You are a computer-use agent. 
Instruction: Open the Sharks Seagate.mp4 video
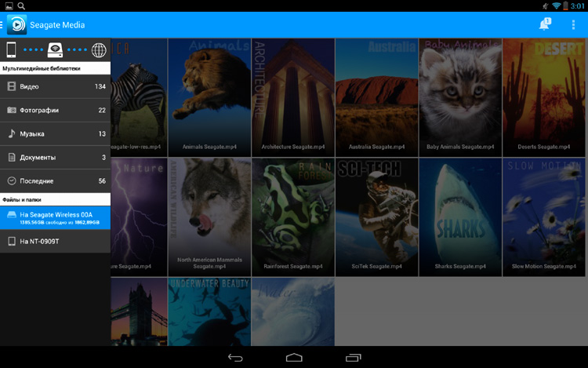(460, 216)
